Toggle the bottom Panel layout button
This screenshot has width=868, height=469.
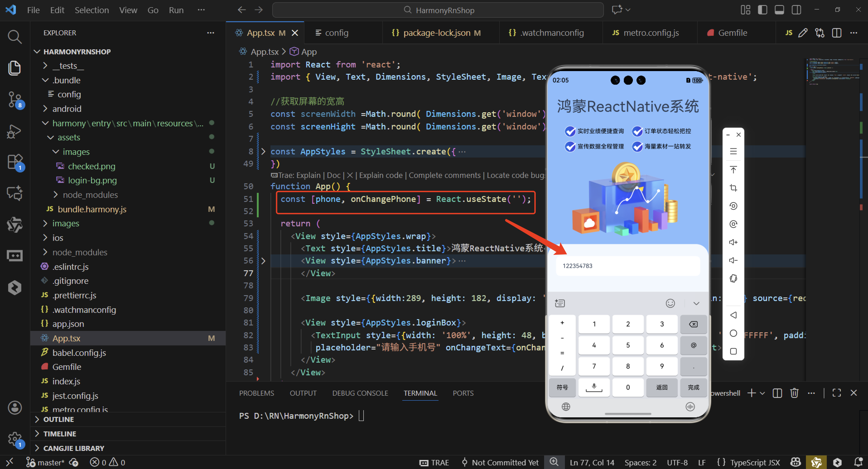779,10
